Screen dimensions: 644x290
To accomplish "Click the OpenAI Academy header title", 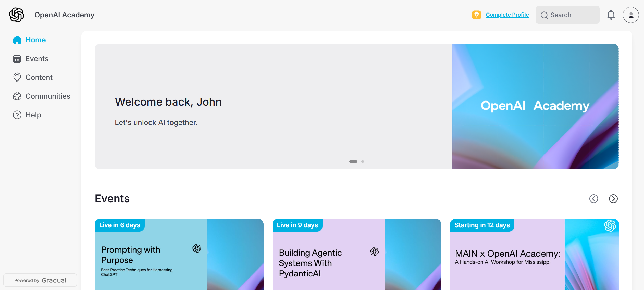I will [x=64, y=15].
